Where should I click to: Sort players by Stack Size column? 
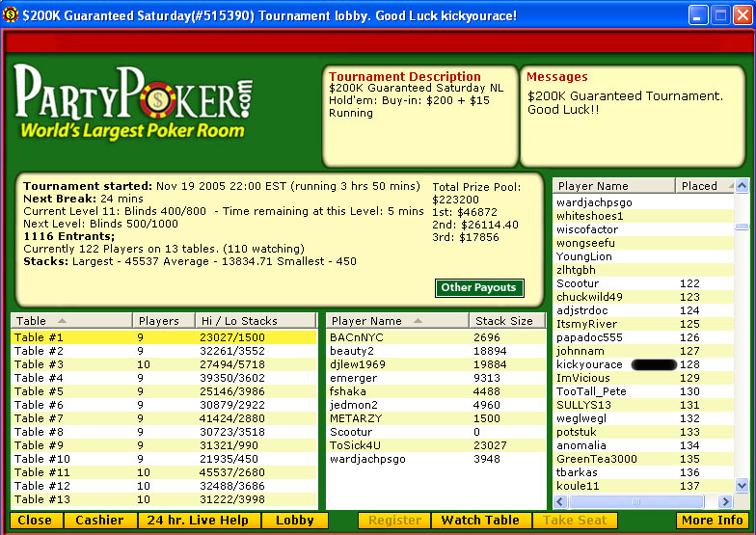coord(505,321)
